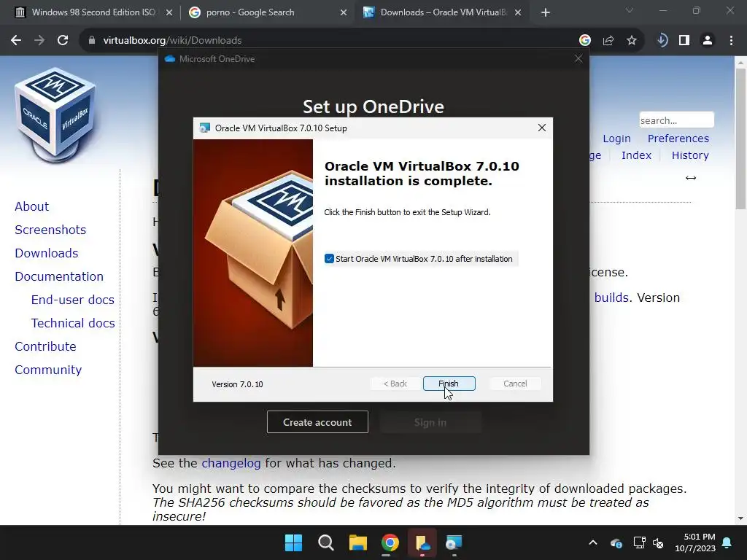Open Preferences link
The image size is (747, 560).
click(x=678, y=139)
